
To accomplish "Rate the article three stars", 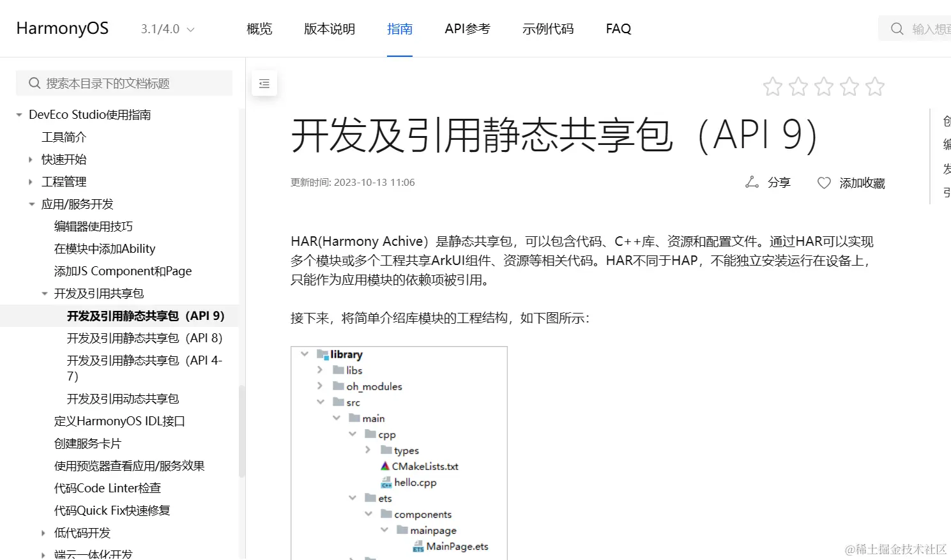I will pos(824,87).
